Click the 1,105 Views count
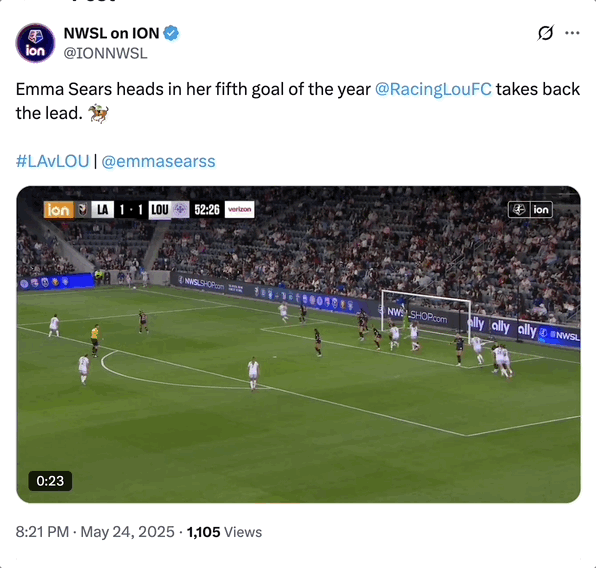596x568 pixels. pos(224,532)
